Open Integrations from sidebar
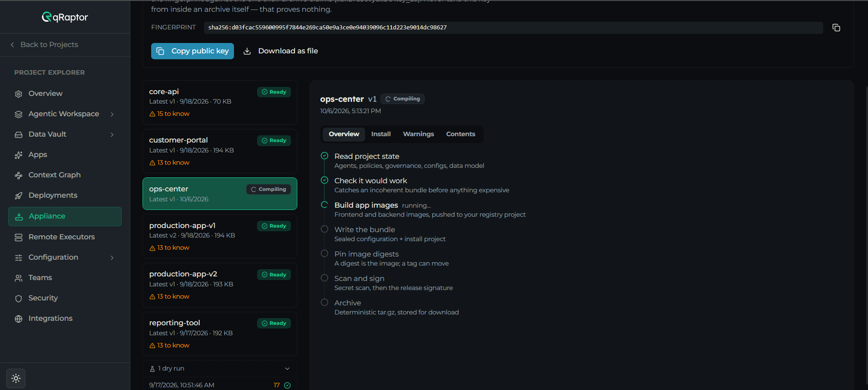Viewport: 868px width, 390px height. 65,319
